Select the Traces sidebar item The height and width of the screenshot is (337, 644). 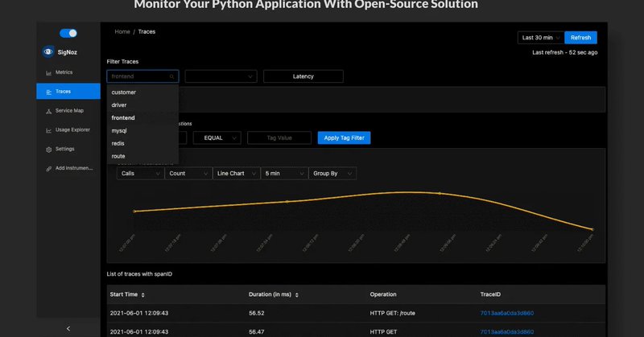pos(68,91)
